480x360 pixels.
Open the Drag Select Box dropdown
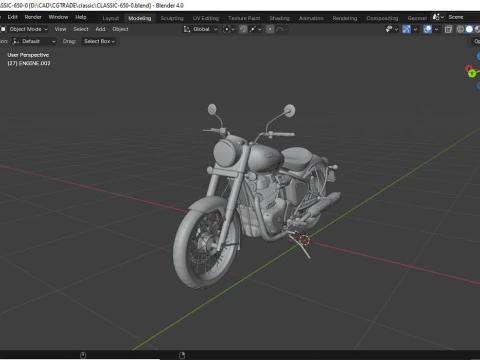pyautogui.click(x=99, y=41)
